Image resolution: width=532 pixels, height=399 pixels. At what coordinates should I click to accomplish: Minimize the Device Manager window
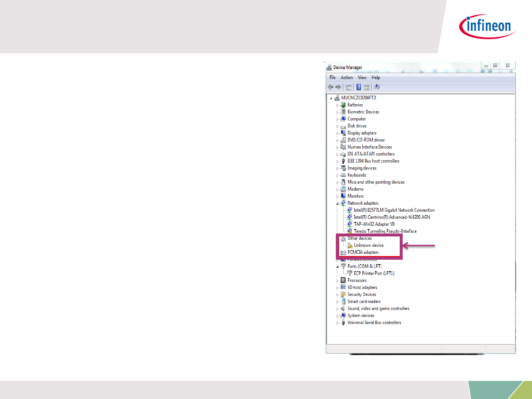pos(486,66)
